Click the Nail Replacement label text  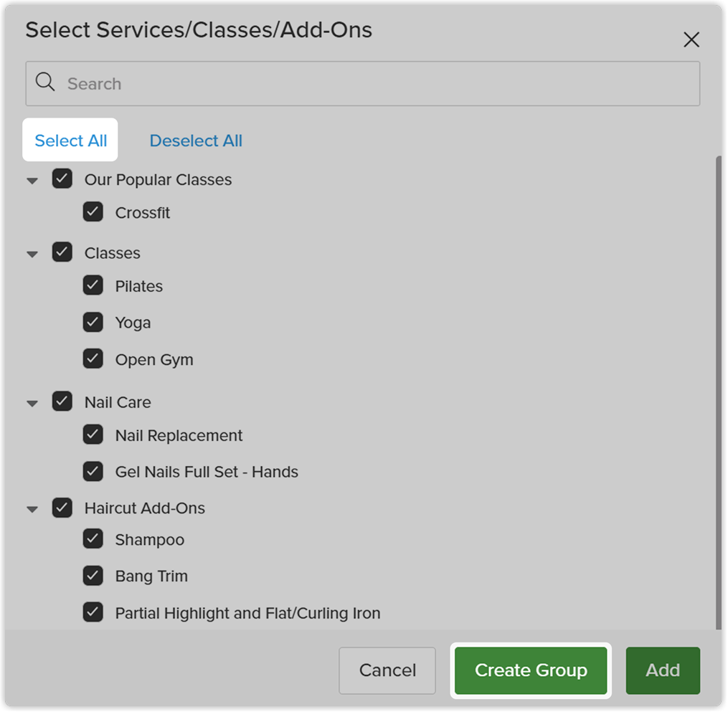179,435
